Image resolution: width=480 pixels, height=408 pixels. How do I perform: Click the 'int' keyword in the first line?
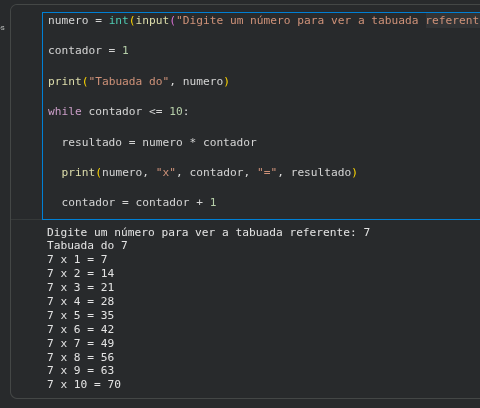tap(119, 20)
